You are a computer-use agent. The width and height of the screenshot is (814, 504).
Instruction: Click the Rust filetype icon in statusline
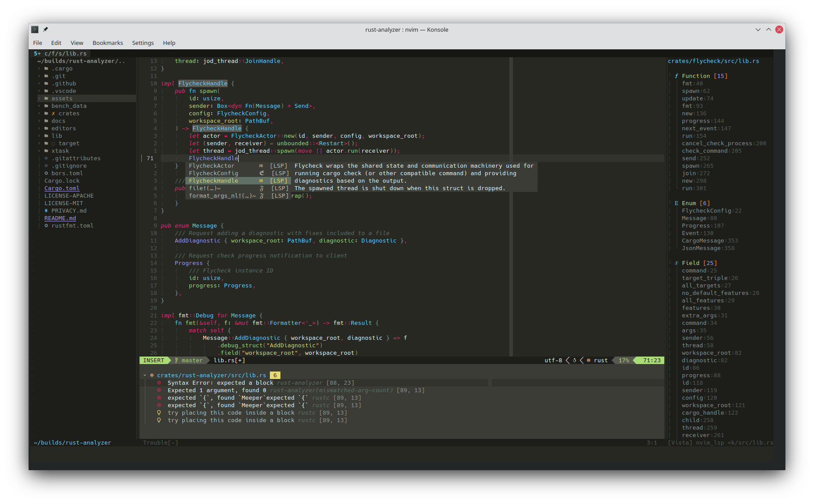pyautogui.click(x=589, y=361)
